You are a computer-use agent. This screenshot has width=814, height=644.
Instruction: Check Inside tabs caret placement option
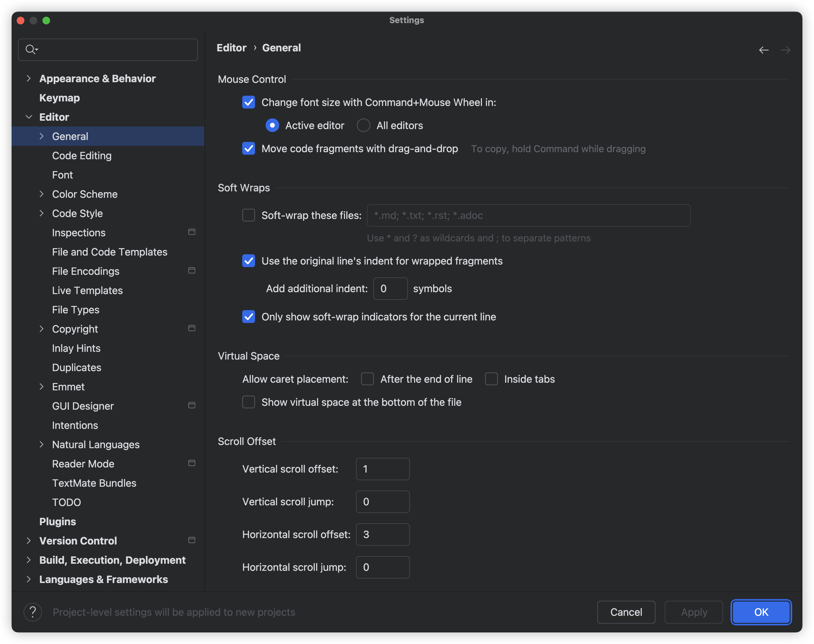pyautogui.click(x=491, y=379)
